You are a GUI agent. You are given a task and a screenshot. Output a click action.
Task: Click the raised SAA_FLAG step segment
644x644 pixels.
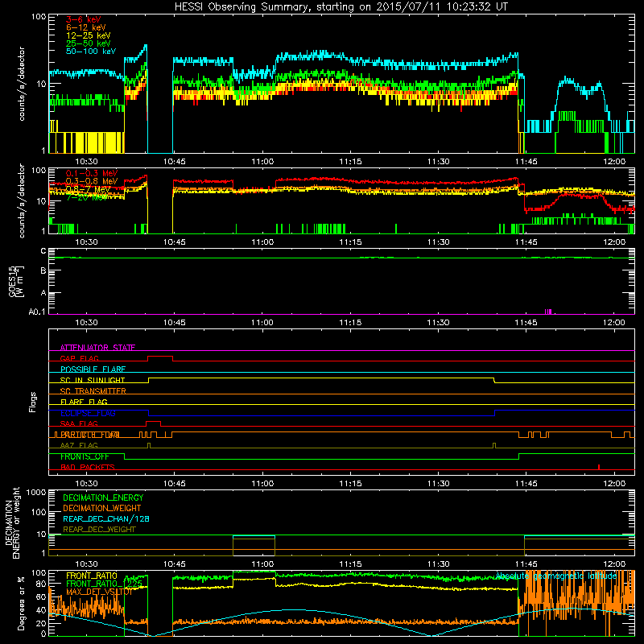pos(153,422)
